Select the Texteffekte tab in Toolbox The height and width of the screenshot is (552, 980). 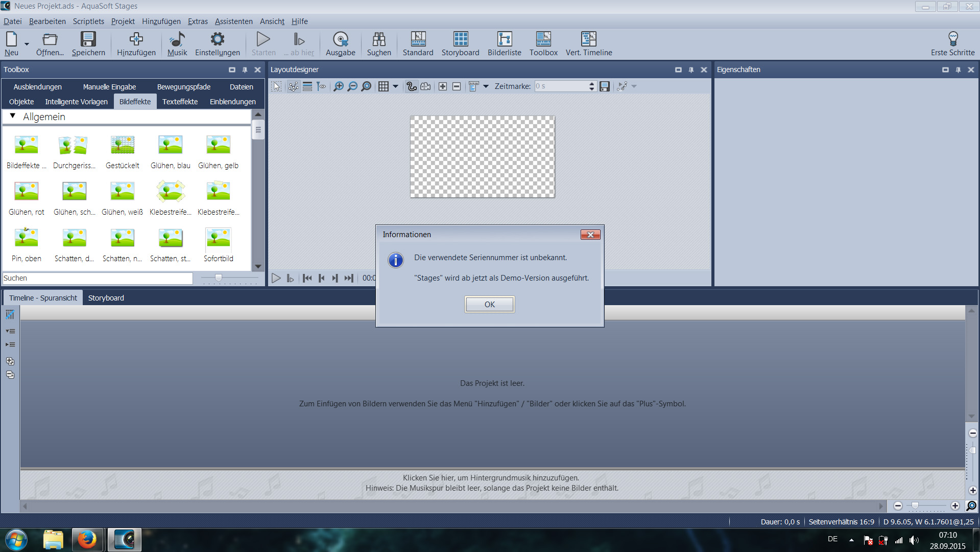pos(180,102)
